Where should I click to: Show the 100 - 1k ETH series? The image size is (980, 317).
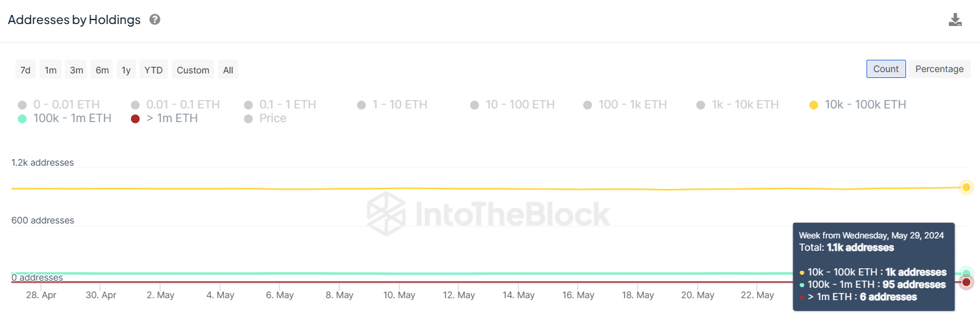point(625,105)
